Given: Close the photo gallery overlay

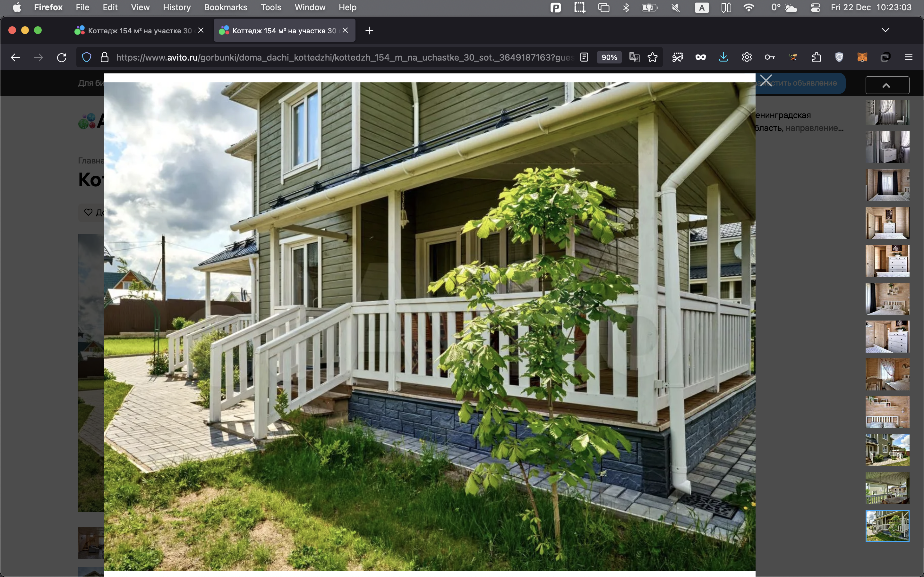Looking at the screenshot, I should (766, 80).
